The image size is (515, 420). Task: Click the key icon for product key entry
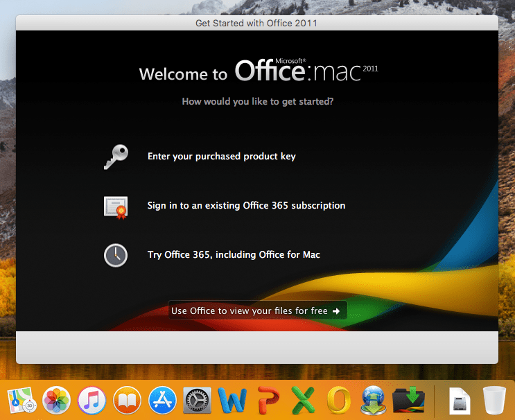[x=116, y=157]
